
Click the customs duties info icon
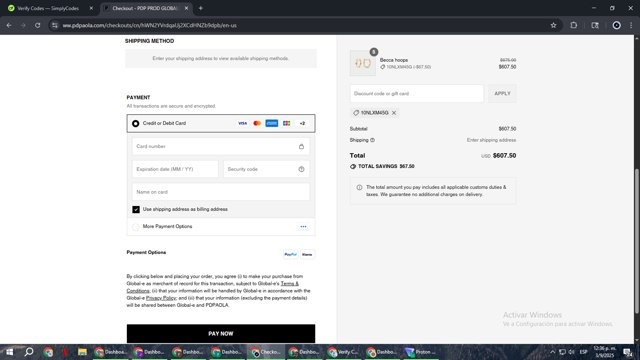[359, 188]
